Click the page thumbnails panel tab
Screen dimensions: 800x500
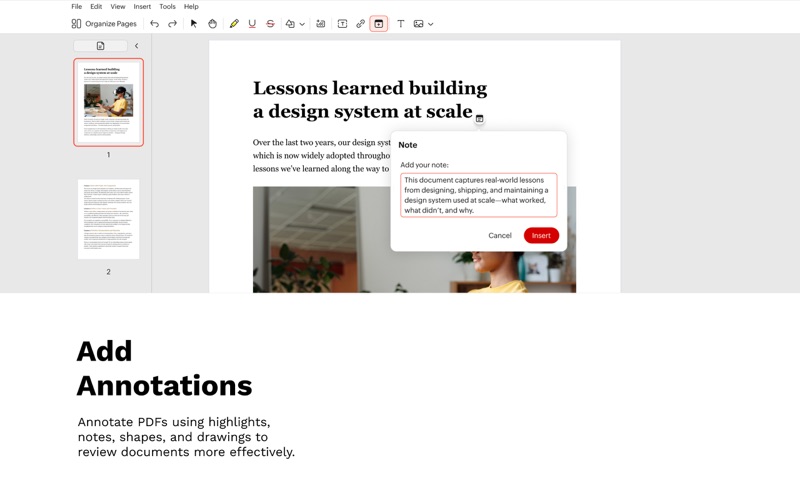click(101, 46)
